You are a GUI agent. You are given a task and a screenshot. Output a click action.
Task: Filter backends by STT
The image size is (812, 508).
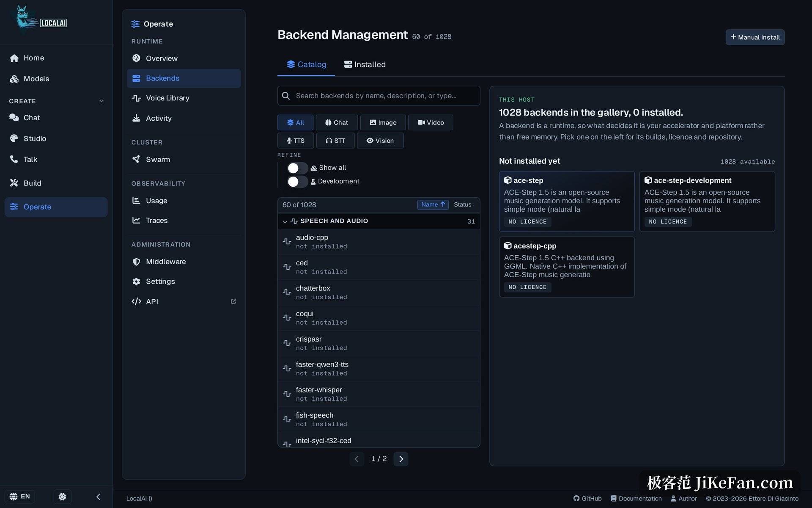coord(335,141)
